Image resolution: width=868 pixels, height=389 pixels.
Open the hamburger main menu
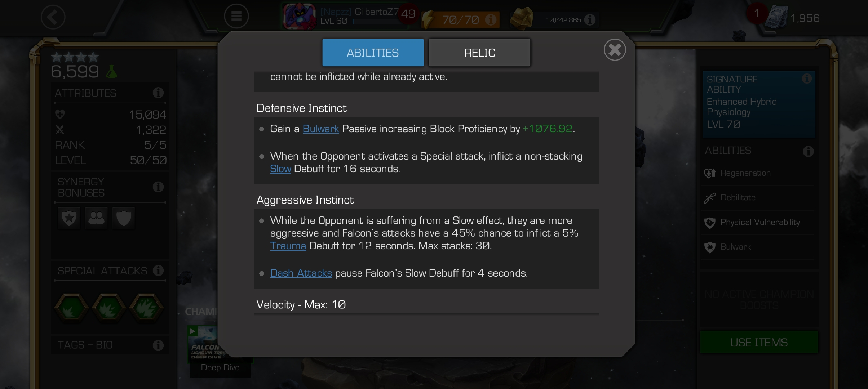point(236,16)
